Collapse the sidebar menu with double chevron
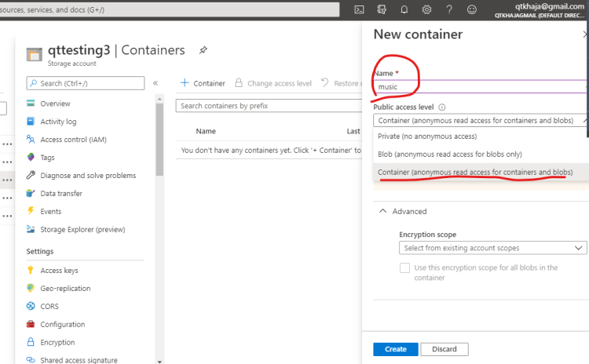This screenshot has width=589, height=364. point(155,83)
